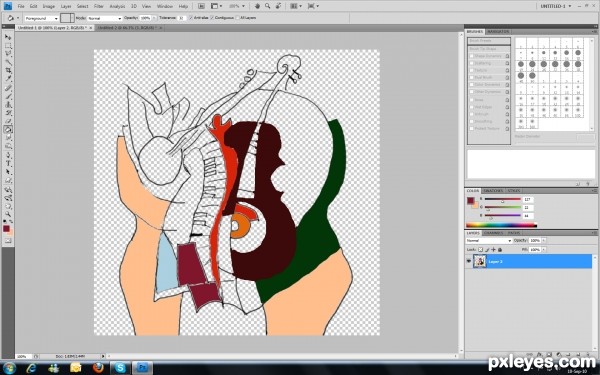
Task: Enable Texture checkbox in Brushes panel
Action: tap(472, 70)
